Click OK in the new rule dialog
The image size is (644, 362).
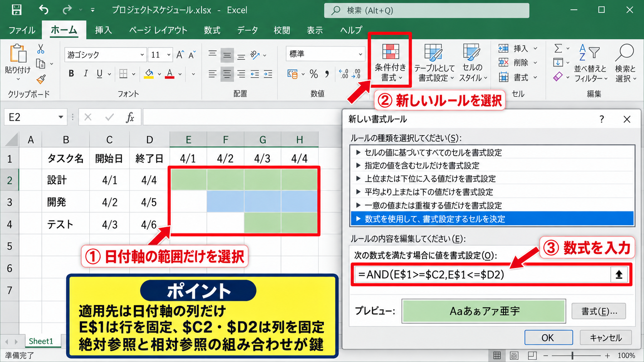click(x=548, y=338)
